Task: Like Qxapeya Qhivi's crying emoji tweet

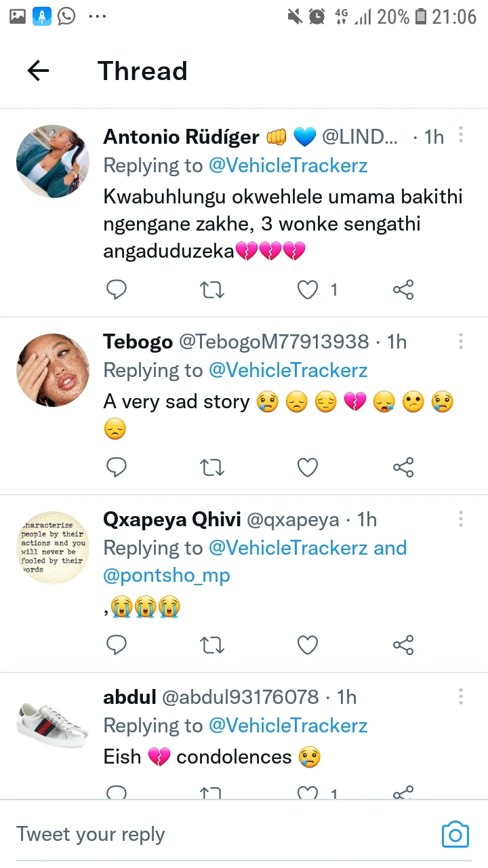Action: (x=308, y=645)
